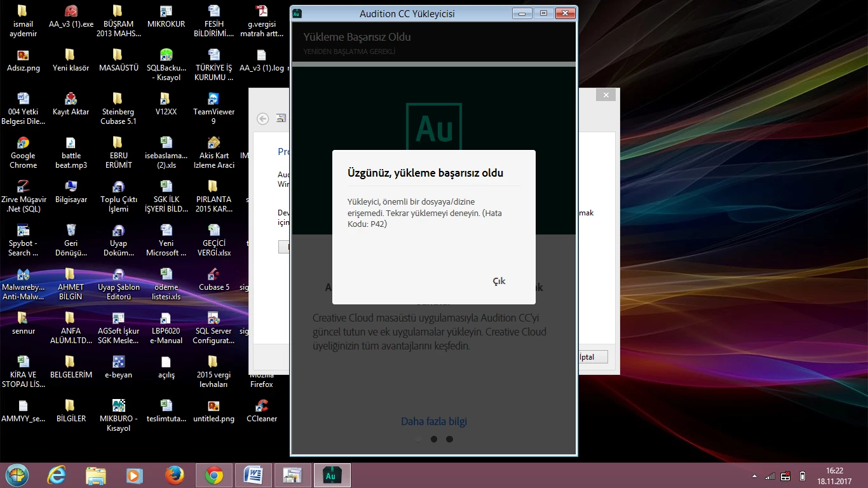Select the Uyap Şablon Editörü shortcut
Screen dimensions: 868x488
coord(118,284)
